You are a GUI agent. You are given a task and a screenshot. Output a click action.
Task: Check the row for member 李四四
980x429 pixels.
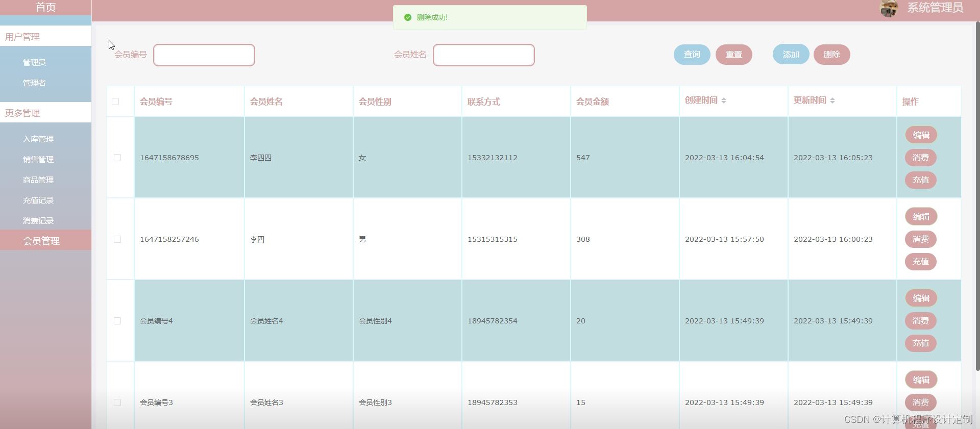click(117, 158)
